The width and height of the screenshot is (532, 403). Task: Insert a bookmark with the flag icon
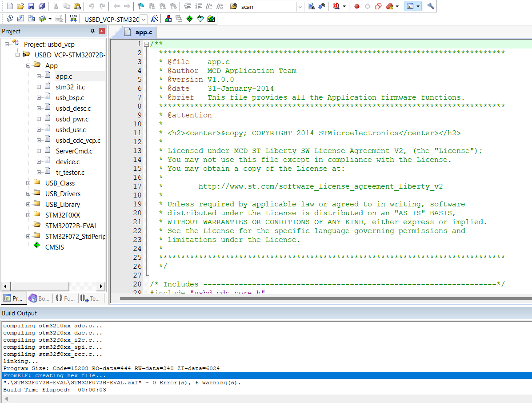[x=141, y=7]
